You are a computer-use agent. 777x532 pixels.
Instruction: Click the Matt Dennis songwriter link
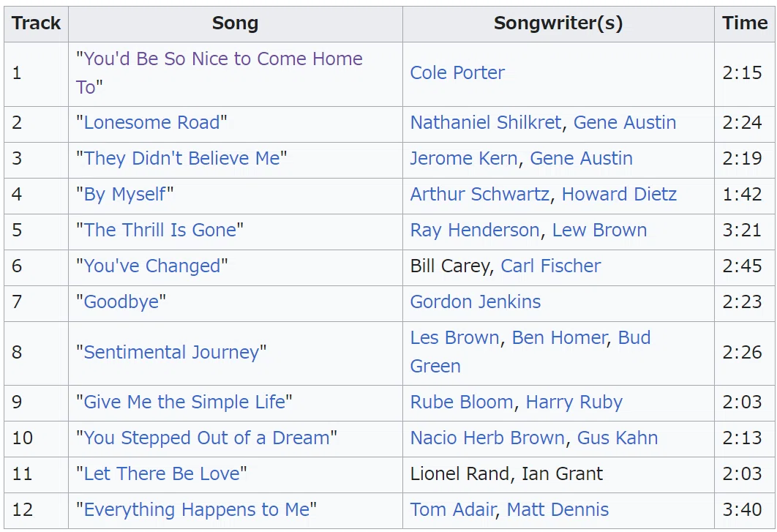coord(558,509)
